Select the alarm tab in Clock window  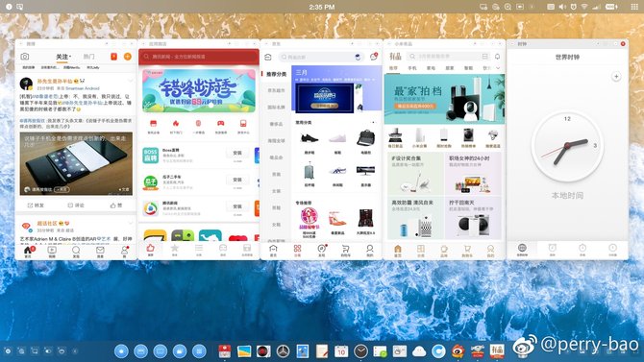pyautogui.click(x=553, y=250)
